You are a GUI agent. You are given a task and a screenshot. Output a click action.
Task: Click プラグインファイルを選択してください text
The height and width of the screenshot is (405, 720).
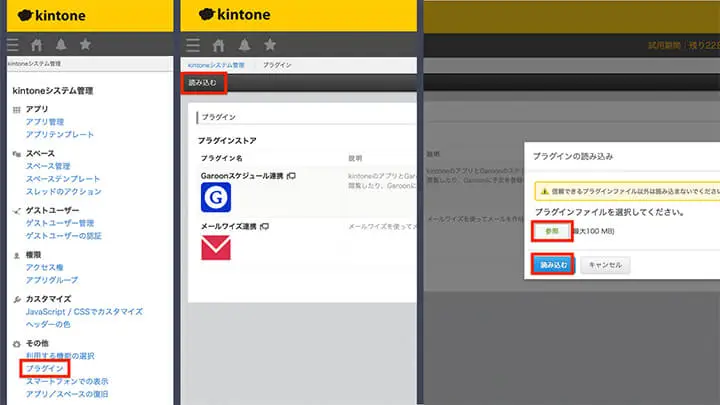point(610,212)
